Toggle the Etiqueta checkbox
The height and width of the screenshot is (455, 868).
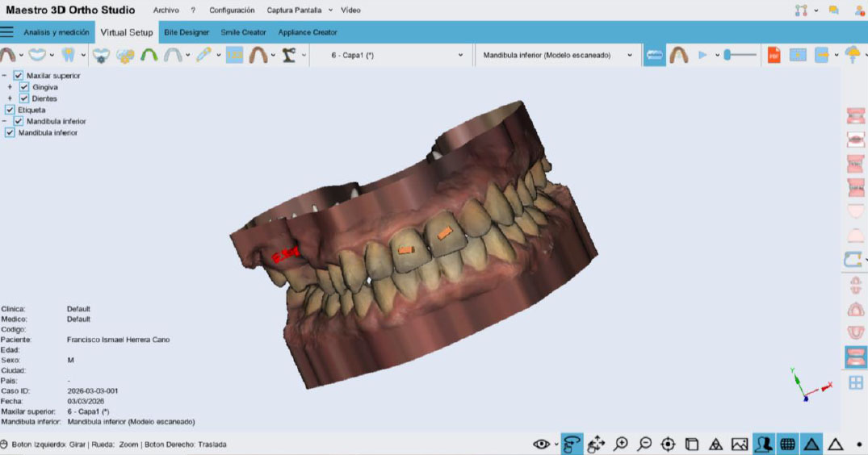[10, 110]
